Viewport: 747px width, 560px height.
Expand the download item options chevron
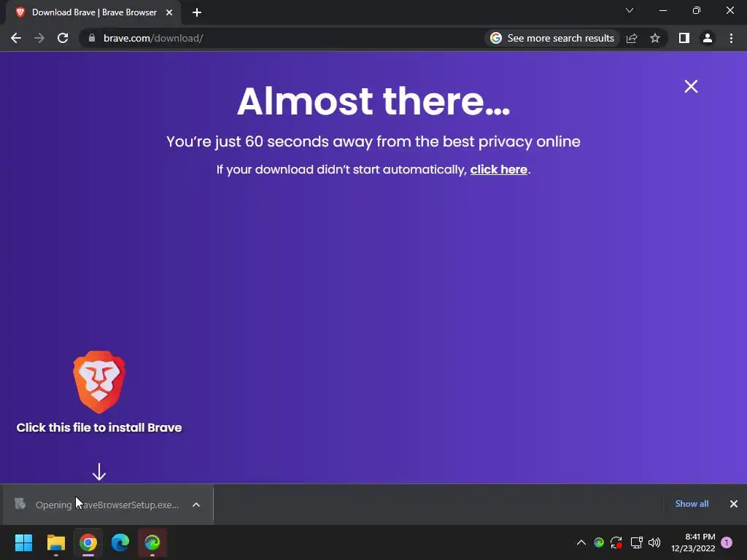(196, 505)
